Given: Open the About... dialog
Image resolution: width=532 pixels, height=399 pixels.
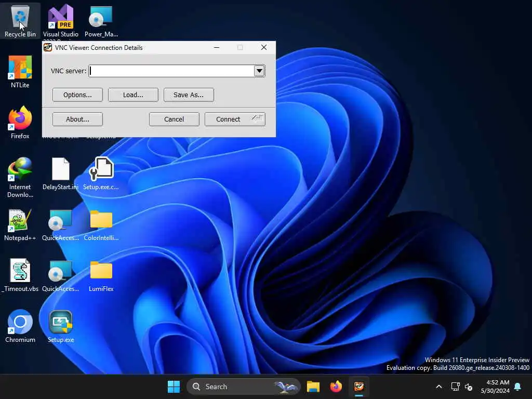Looking at the screenshot, I should 77,119.
